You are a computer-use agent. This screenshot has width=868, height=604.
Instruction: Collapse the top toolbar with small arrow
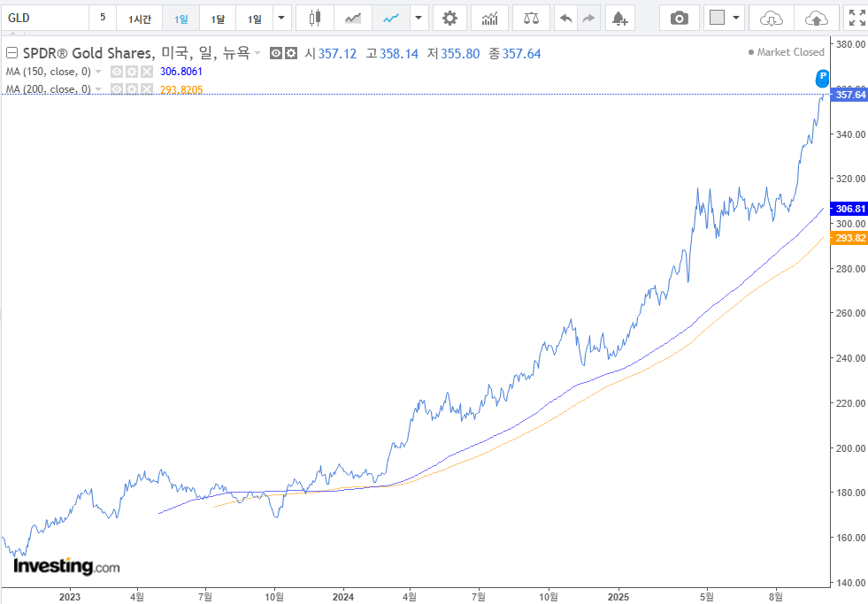tap(14, 34)
